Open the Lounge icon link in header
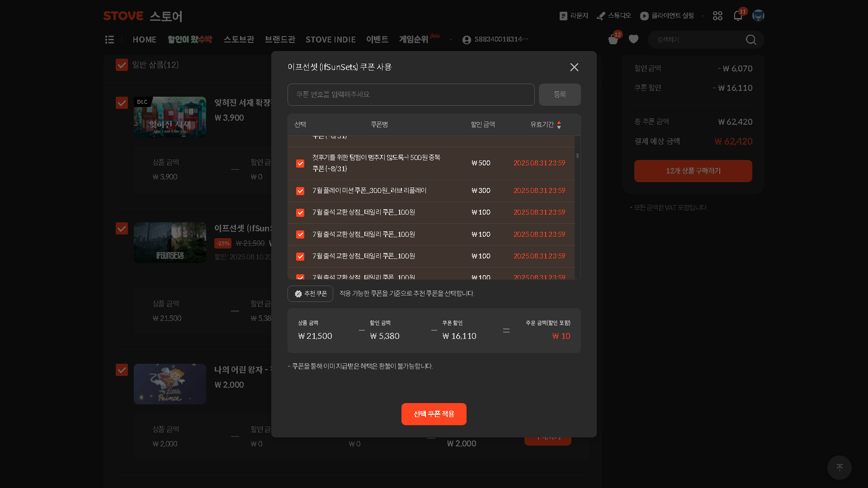The width and height of the screenshot is (868, 488). point(573,16)
